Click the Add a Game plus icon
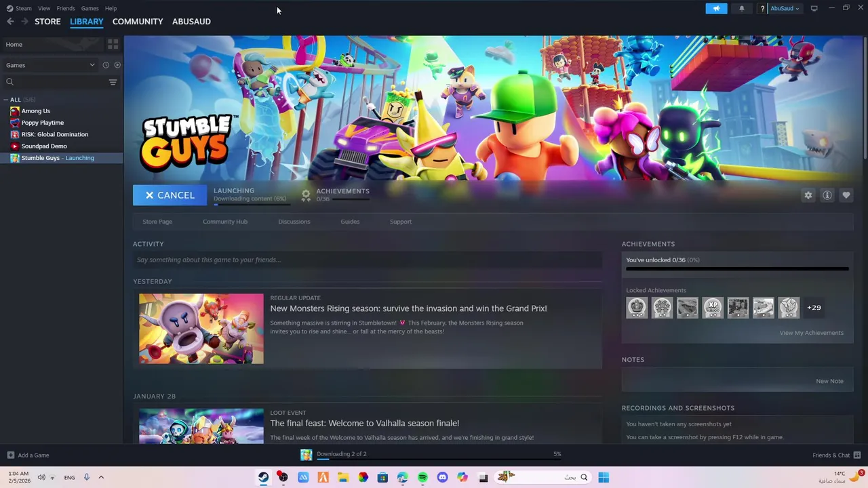Viewport: 868px width, 488px height. click(x=10, y=455)
